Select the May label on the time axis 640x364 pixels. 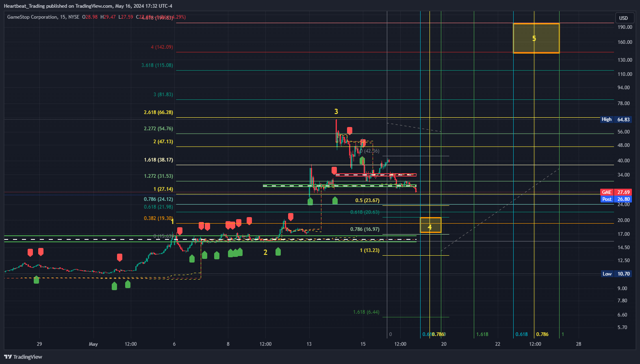tap(93, 344)
